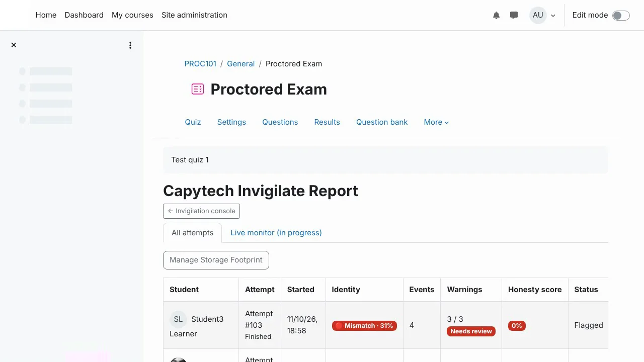Follow the General breadcrumb link

click(241, 64)
